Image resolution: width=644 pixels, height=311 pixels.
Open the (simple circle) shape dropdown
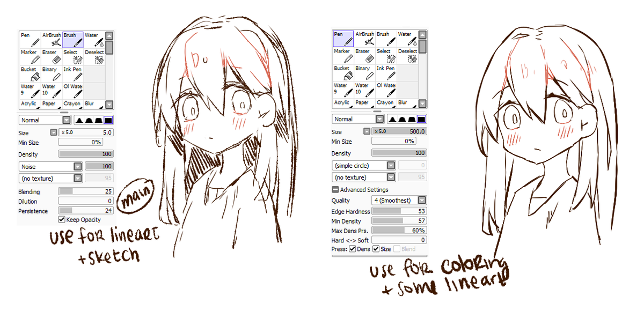[364, 166]
